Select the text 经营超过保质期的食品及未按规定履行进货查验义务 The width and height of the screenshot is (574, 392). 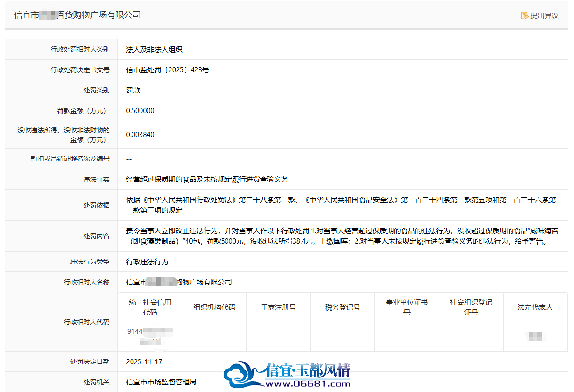point(207,179)
